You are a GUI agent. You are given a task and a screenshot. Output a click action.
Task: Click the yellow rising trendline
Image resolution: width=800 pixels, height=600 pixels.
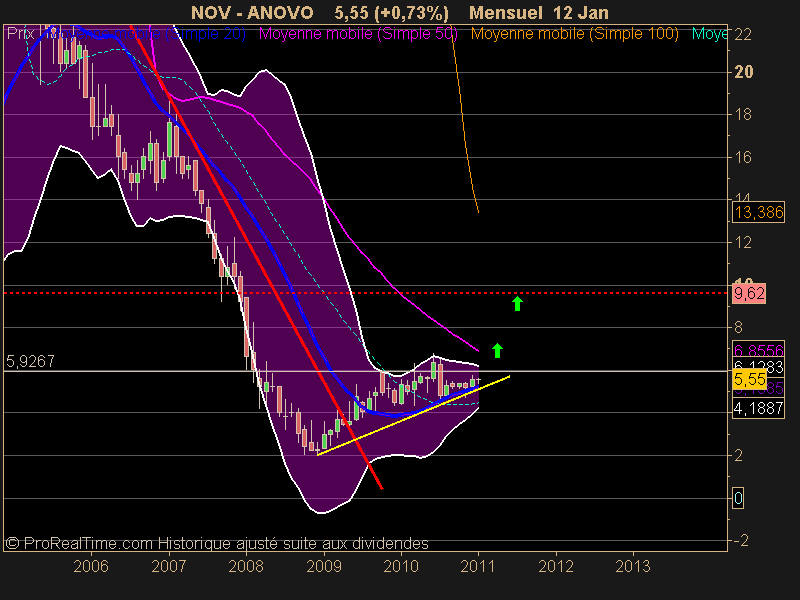tap(413, 415)
